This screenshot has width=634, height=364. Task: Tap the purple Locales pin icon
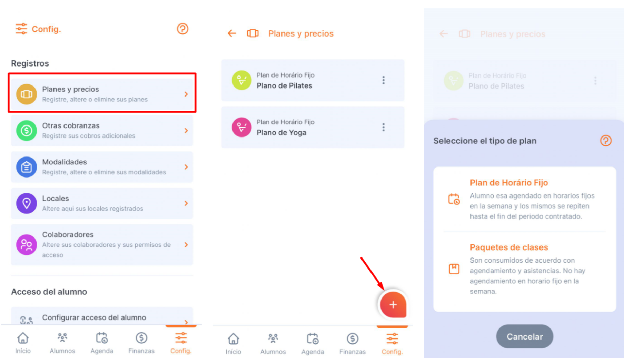pos(27,203)
